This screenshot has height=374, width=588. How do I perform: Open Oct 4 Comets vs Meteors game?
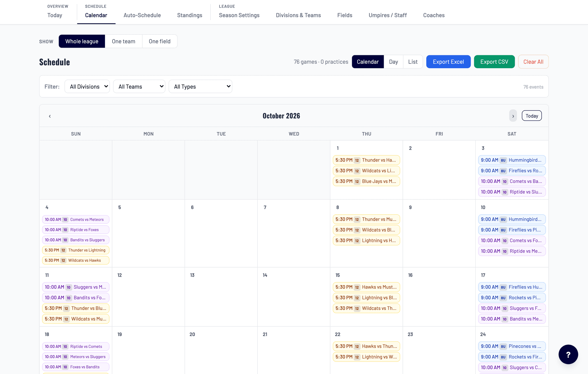point(76,220)
